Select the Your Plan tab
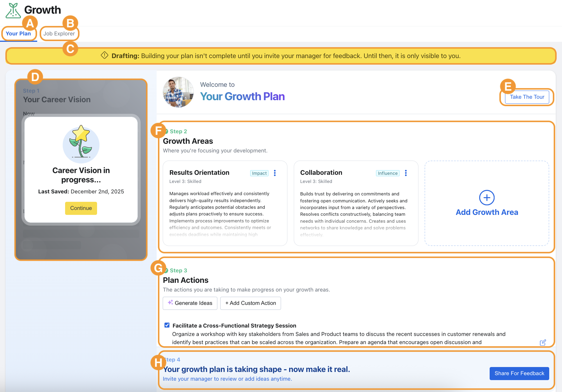The image size is (562, 392). [x=18, y=34]
